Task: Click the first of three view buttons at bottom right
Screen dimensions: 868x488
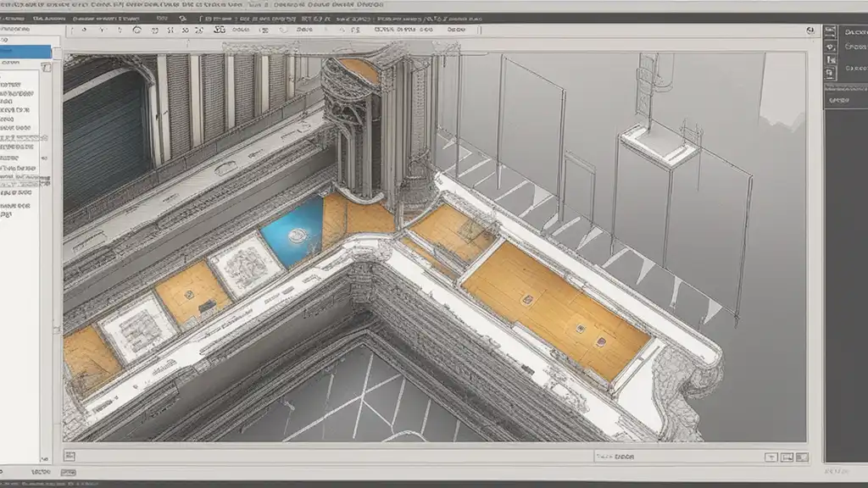Action: pyautogui.click(x=771, y=457)
